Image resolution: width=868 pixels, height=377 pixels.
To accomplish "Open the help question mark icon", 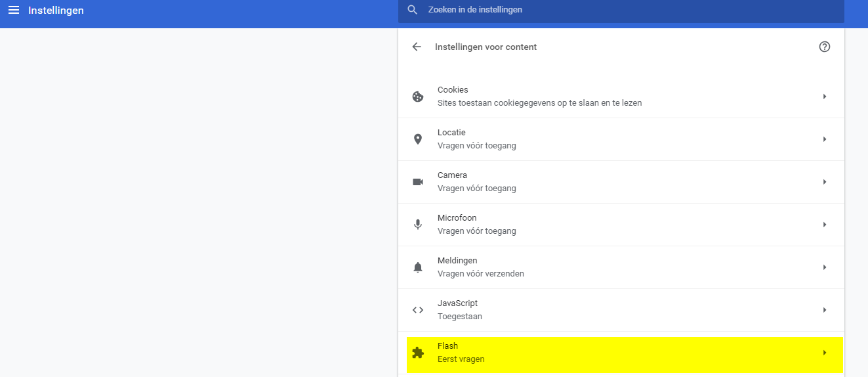I will click(825, 47).
